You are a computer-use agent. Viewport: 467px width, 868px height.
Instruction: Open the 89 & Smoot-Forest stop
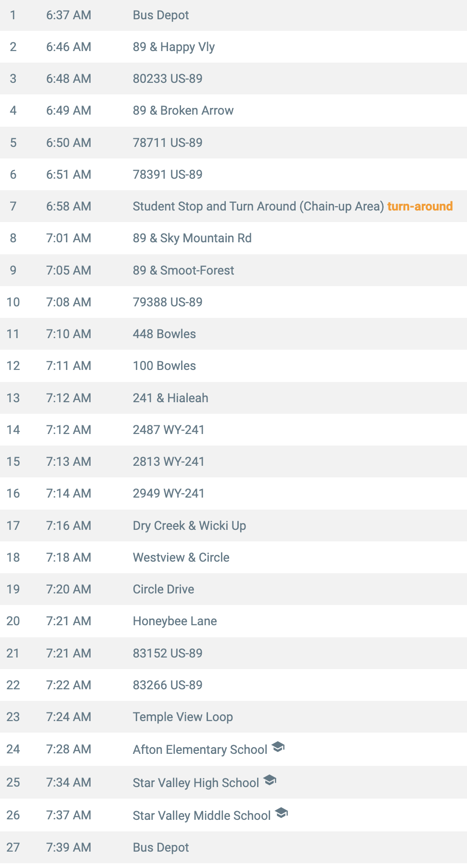tap(233, 270)
